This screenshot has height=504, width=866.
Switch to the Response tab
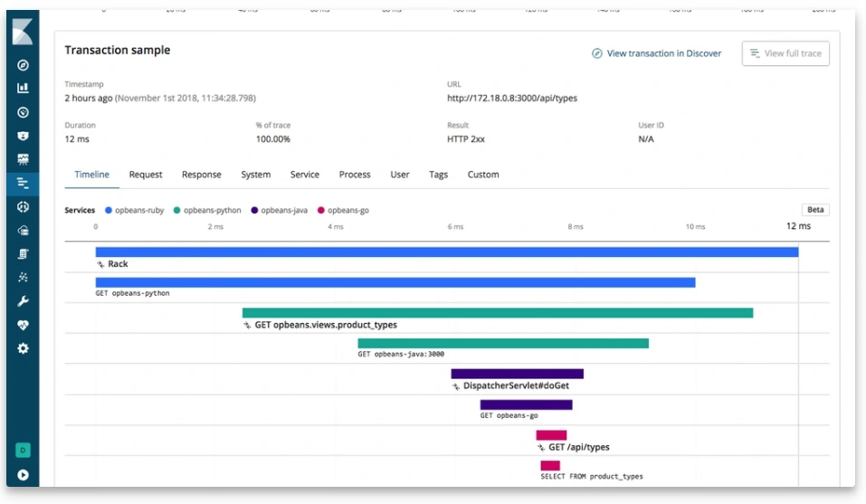(x=202, y=175)
